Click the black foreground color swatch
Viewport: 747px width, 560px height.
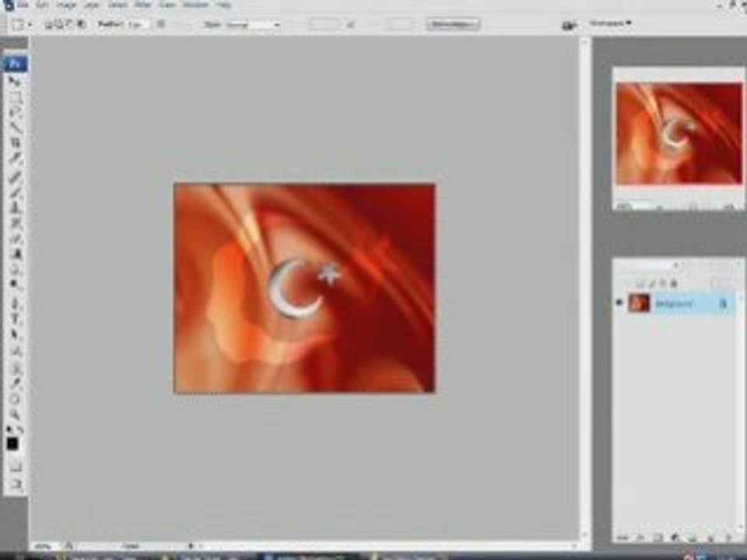[x=12, y=444]
